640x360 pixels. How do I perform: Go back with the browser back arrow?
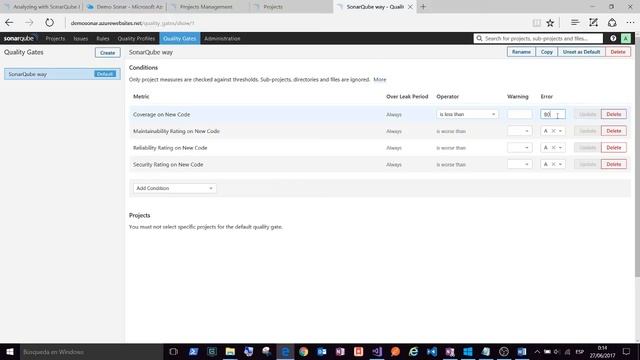click(x=9, y=23)
